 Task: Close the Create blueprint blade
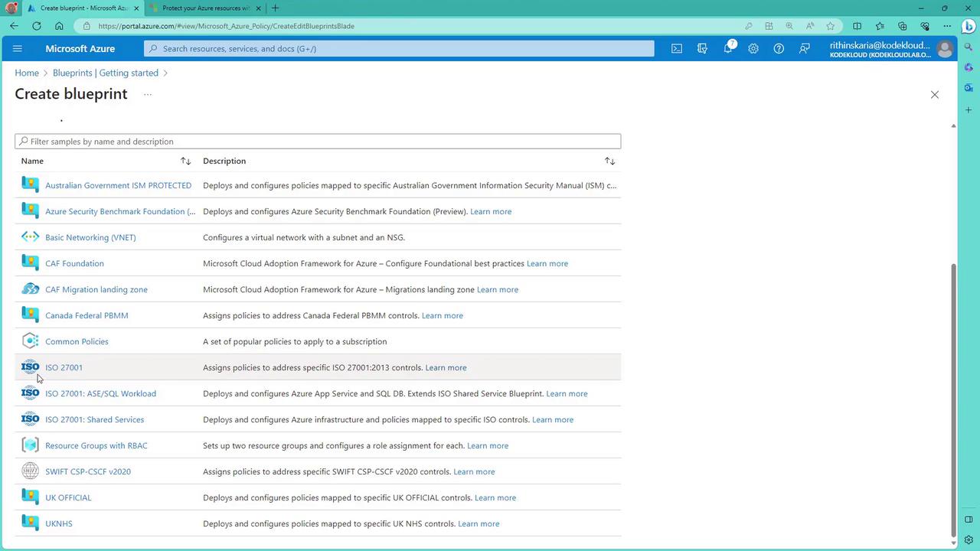tap(934, 94)
